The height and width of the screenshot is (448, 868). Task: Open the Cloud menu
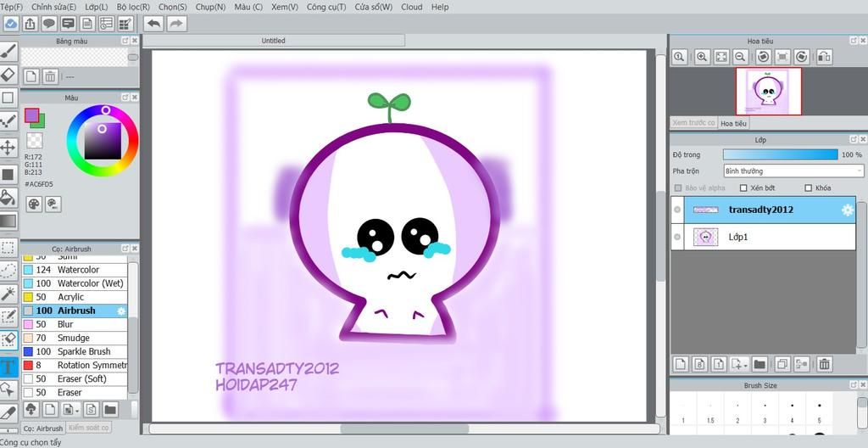412,7
